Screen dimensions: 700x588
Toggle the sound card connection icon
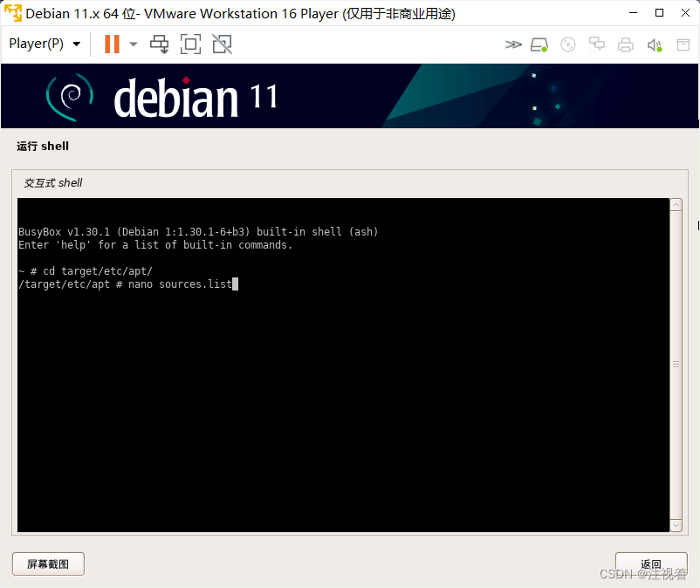[655, 44]
